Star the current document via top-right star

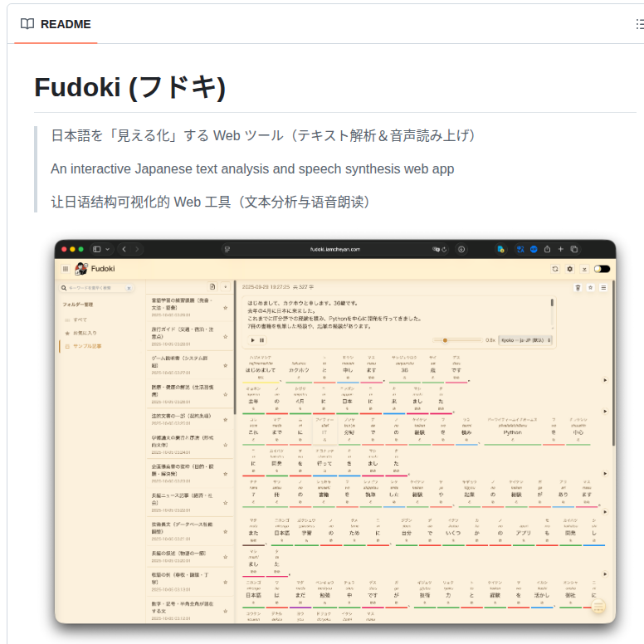(x=590, y=287)
